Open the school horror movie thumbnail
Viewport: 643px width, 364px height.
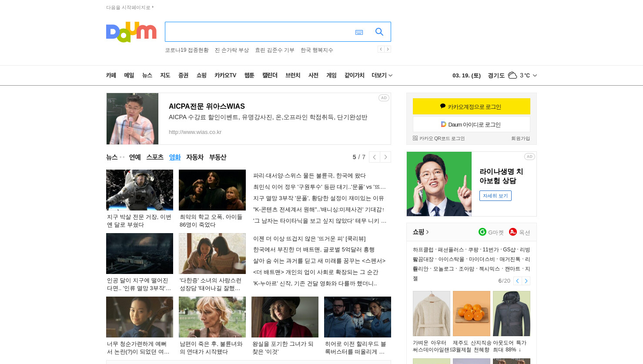point(212,190)
